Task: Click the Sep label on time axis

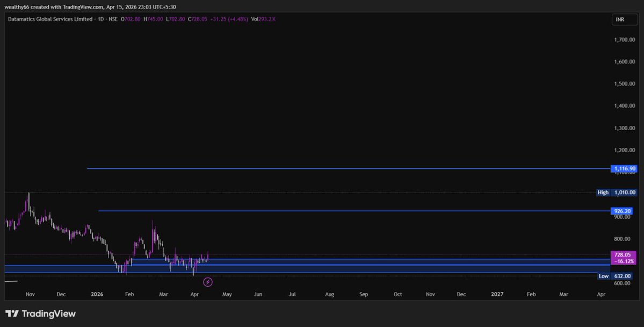Action: coord(364,295)
